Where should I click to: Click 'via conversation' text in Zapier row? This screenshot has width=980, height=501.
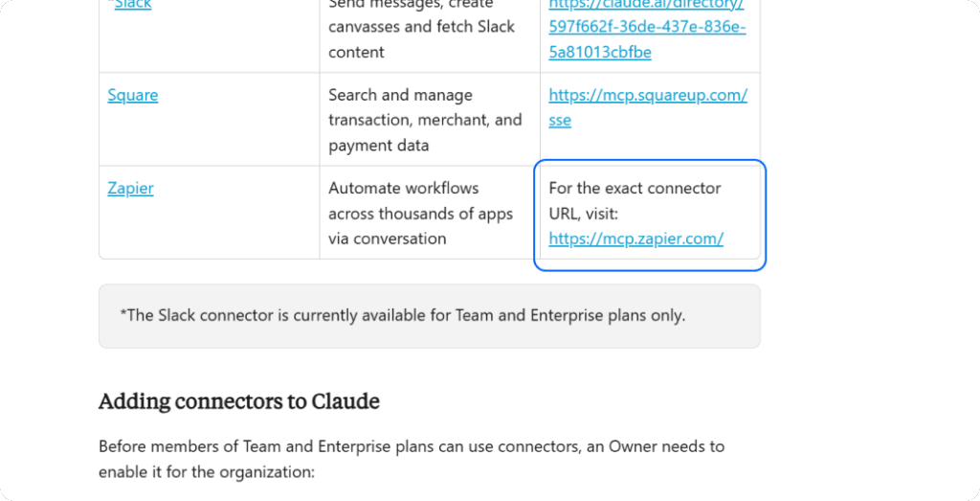387,239
